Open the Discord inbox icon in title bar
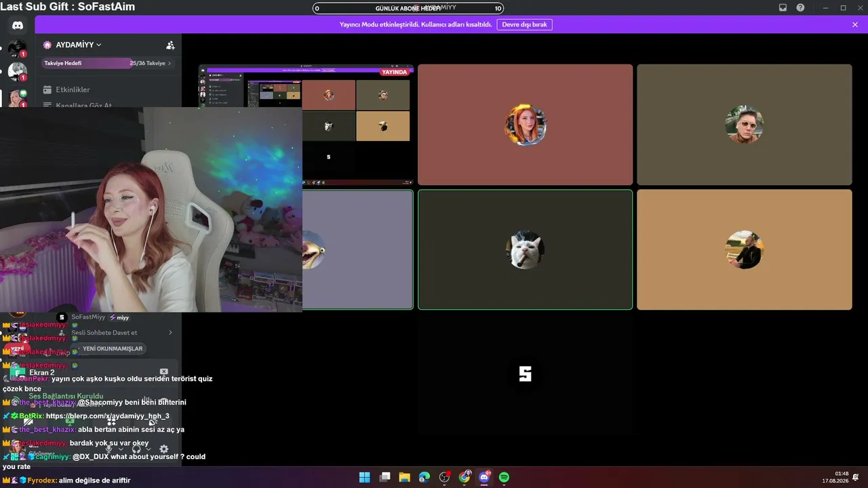Screen dimensions: 868x488 click(x=783, y=7)
